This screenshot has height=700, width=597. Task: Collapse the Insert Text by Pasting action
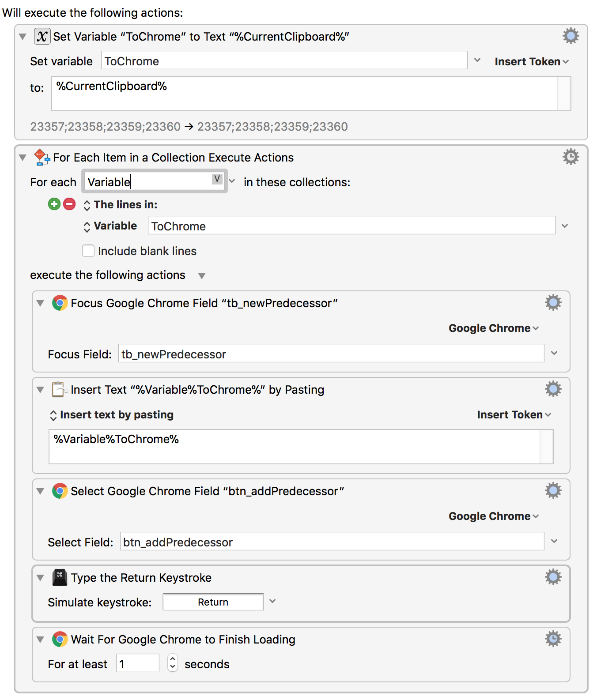[40, 390]
